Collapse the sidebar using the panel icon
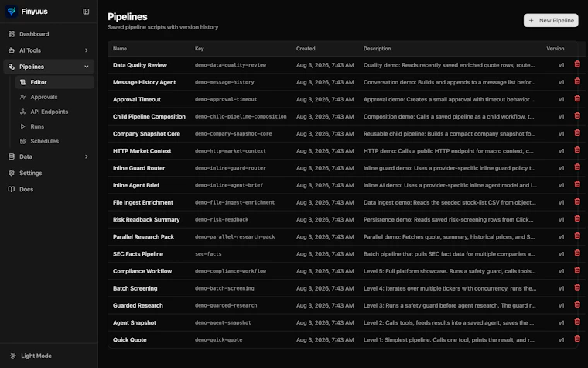 click(86, 12)
